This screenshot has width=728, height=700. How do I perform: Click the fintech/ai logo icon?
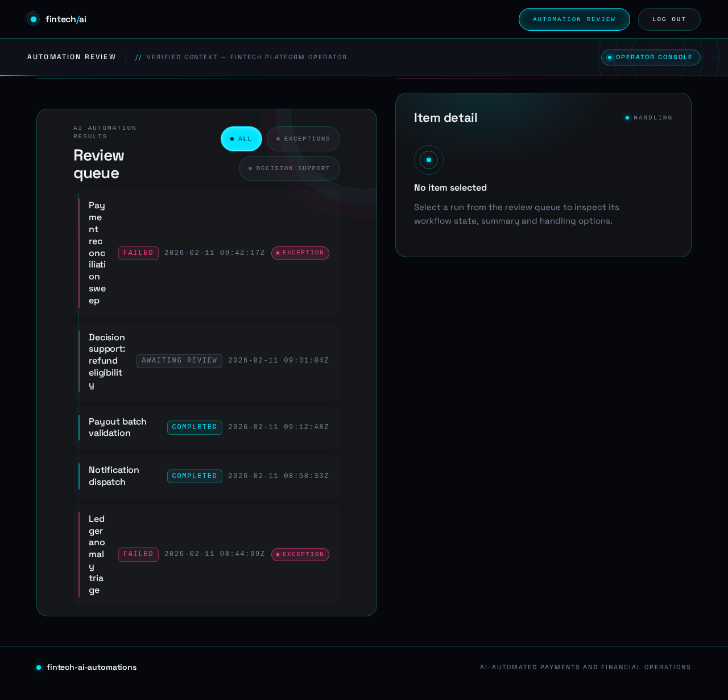(34, 19)
